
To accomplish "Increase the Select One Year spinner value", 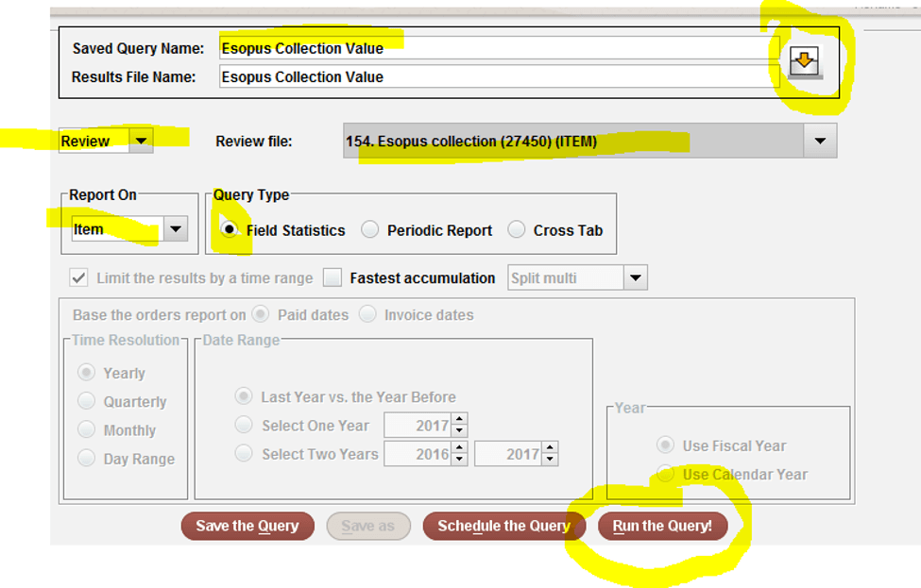I will (x=459, y=418).
